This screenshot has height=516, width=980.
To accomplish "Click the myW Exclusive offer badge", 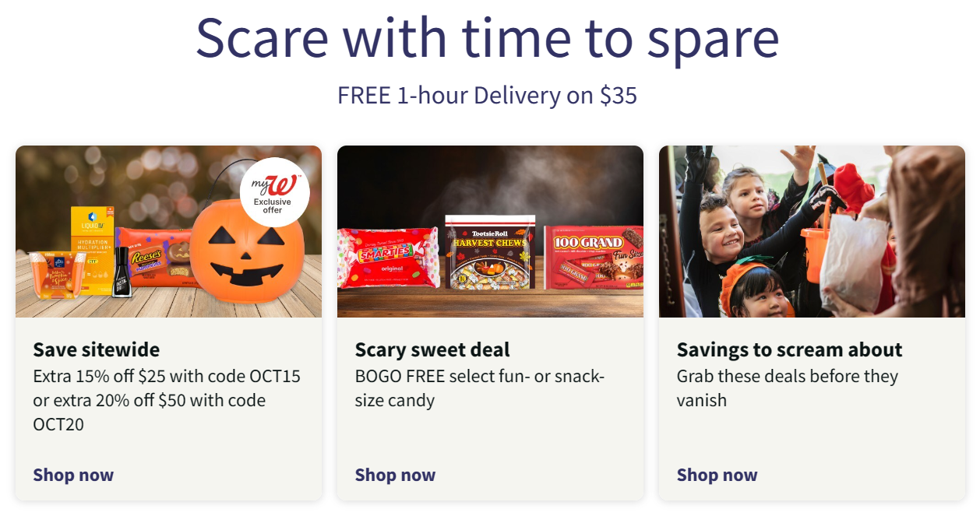I will (x=274, y=192).
